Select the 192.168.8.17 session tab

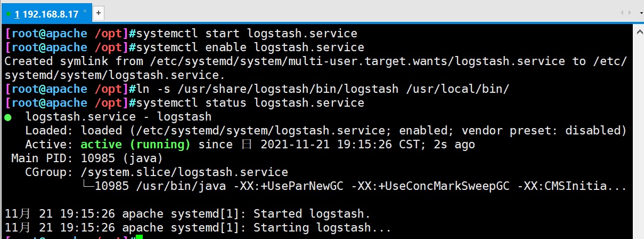[47, 13]
